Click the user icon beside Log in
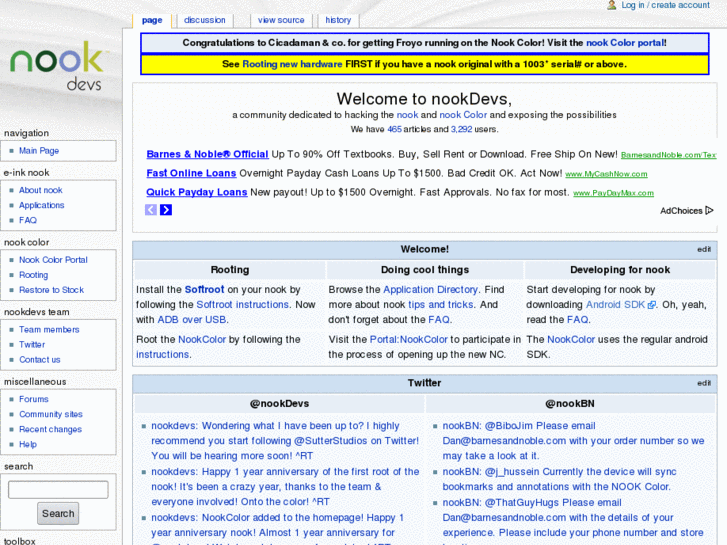This screenshot has height=545, width=727. tap(612, 5)
